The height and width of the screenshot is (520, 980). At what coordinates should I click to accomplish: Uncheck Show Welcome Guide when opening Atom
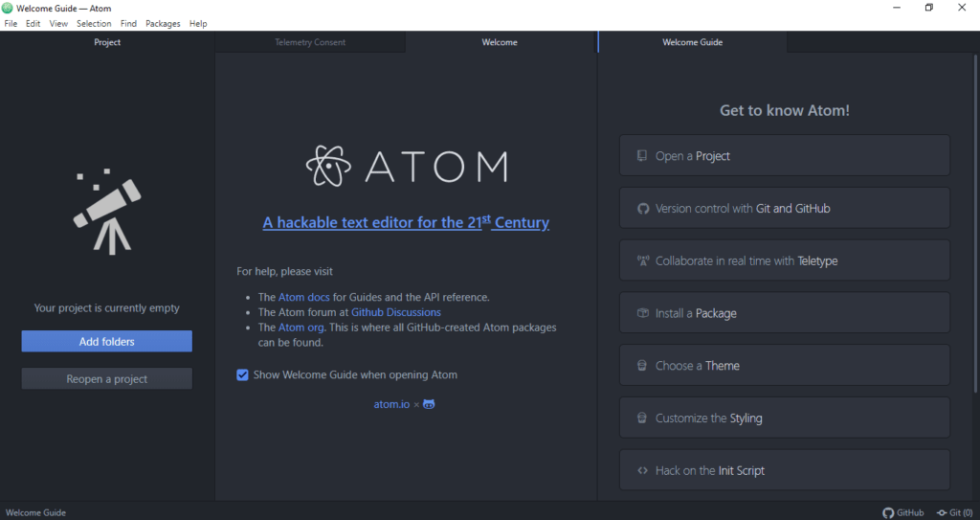coord(242,374)
